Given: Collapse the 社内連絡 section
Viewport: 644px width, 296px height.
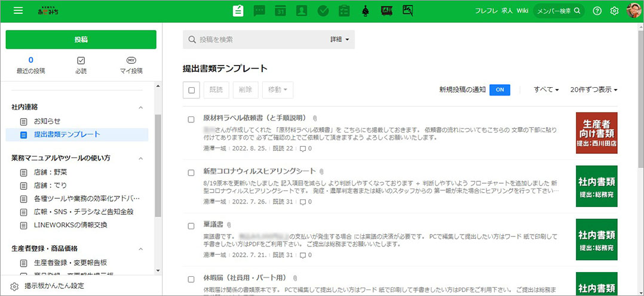Looking at the screenshot, I should (141, 107).
